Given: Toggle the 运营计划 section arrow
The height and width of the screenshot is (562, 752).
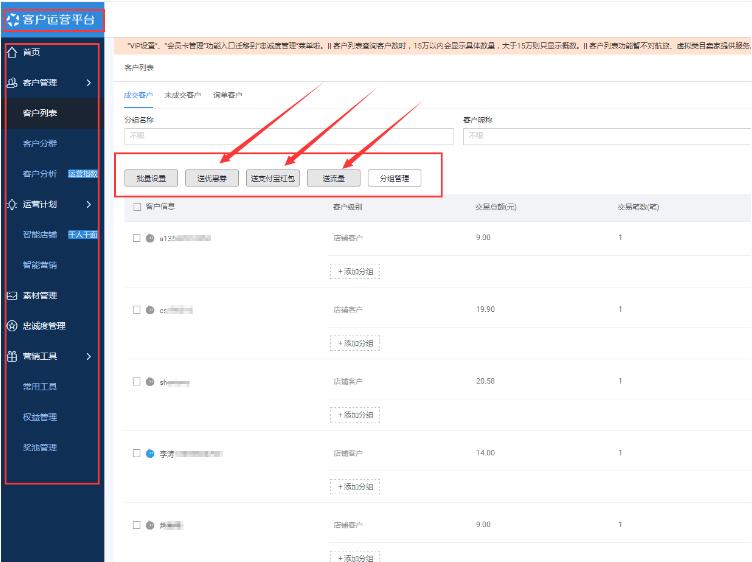Looking at the screenshot, I should pyautogui.click(x=89, y=204).
